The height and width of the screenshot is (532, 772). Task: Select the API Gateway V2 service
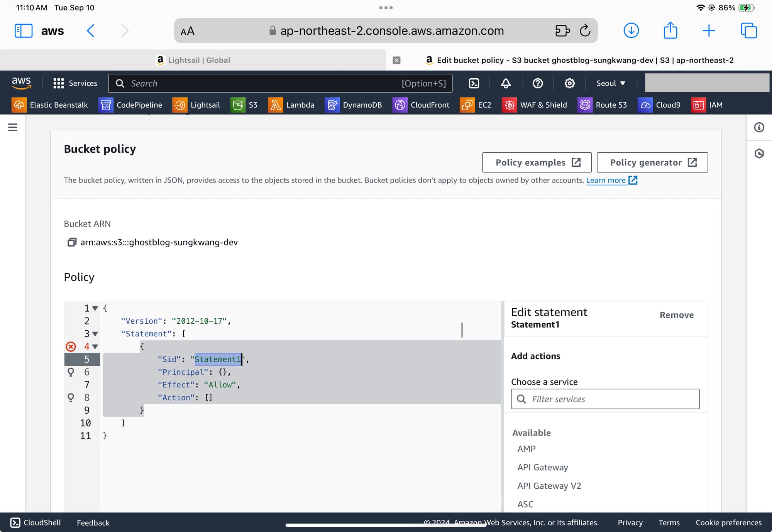[549, 486]
